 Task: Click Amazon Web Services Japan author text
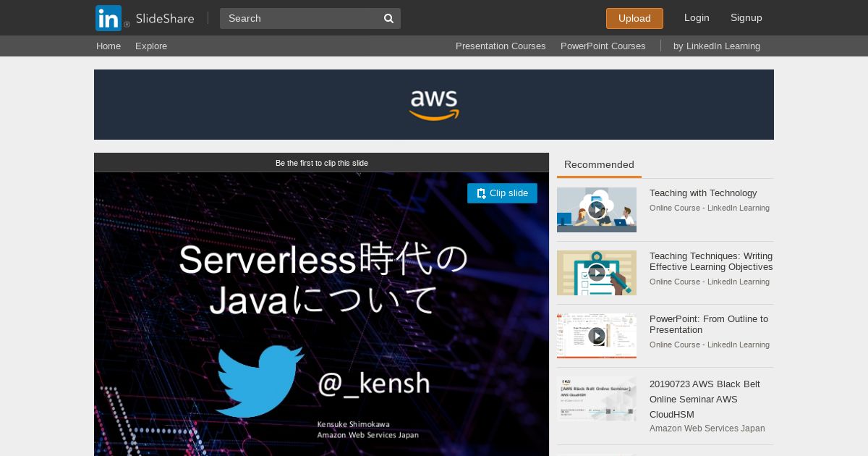click(707, 428)
